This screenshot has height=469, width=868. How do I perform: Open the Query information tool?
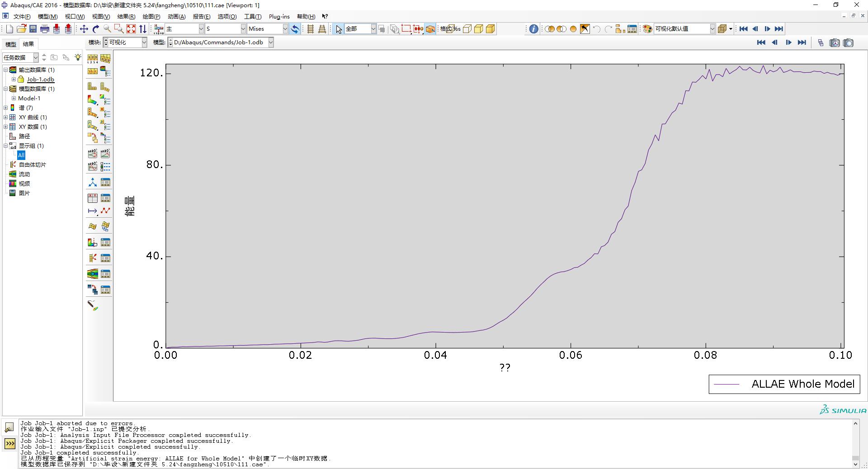(x=533, y=29)
